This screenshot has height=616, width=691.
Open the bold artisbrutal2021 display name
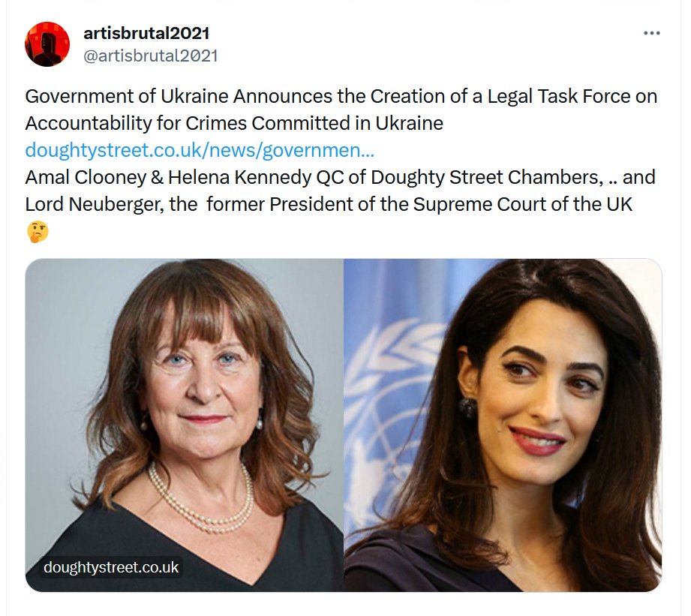click(x=146, y=33)
